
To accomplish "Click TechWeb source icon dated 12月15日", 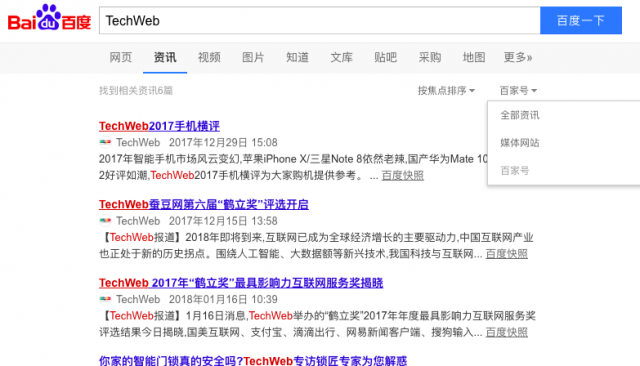I will 105,221.
